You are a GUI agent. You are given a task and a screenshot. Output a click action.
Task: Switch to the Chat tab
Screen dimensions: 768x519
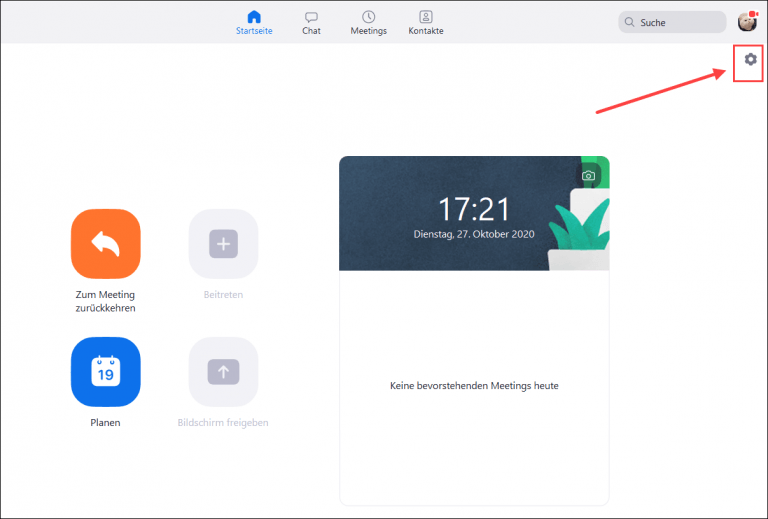point(311,22)
